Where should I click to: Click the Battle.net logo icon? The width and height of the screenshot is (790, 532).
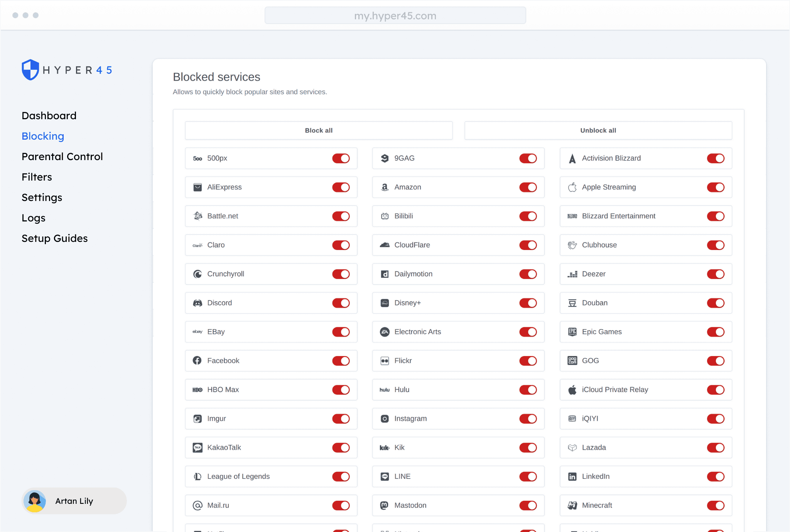point(197,216)
